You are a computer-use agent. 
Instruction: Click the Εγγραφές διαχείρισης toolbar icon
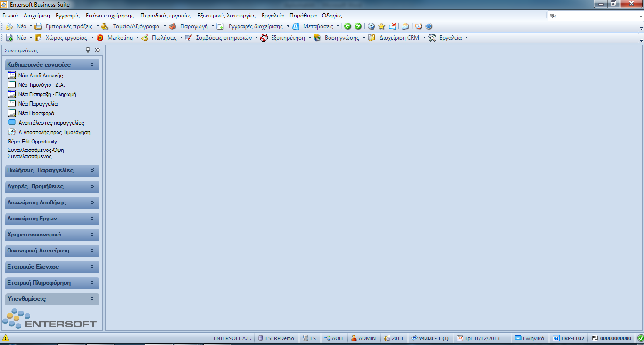pyautogui.click(x=220, y=26)
